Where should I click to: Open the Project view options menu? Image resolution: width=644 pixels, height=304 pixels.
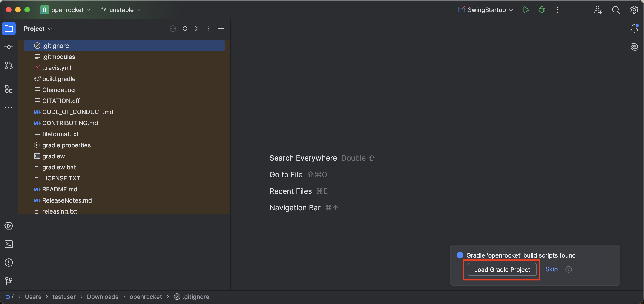(x=209, y=29)
